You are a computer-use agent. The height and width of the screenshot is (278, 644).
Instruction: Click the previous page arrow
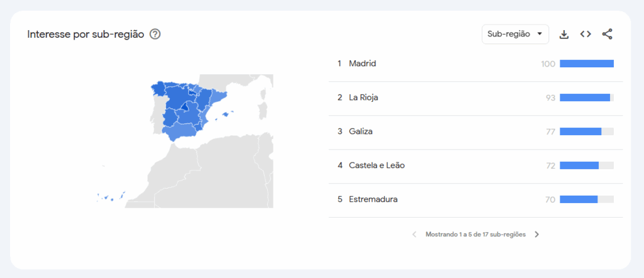pos(414,235)
